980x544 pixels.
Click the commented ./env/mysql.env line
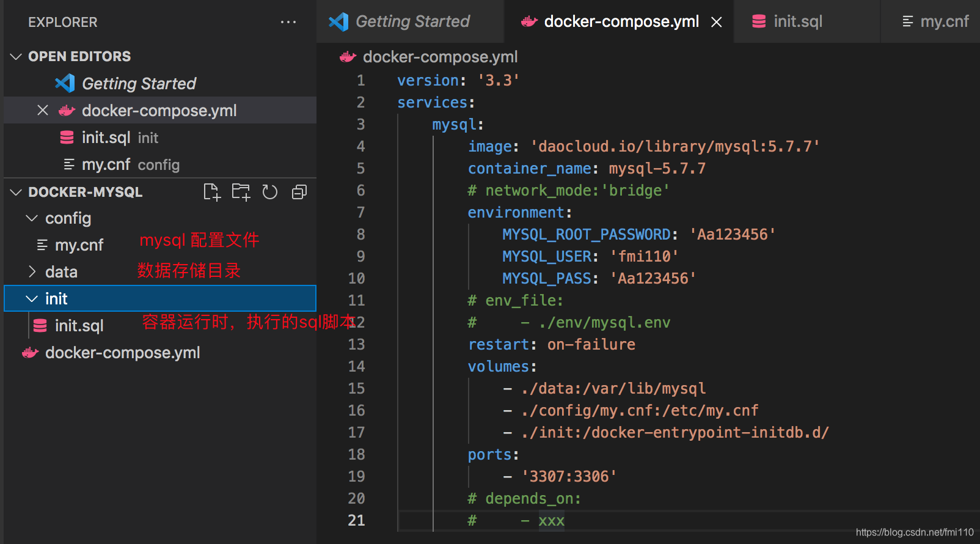pos(568,323)
